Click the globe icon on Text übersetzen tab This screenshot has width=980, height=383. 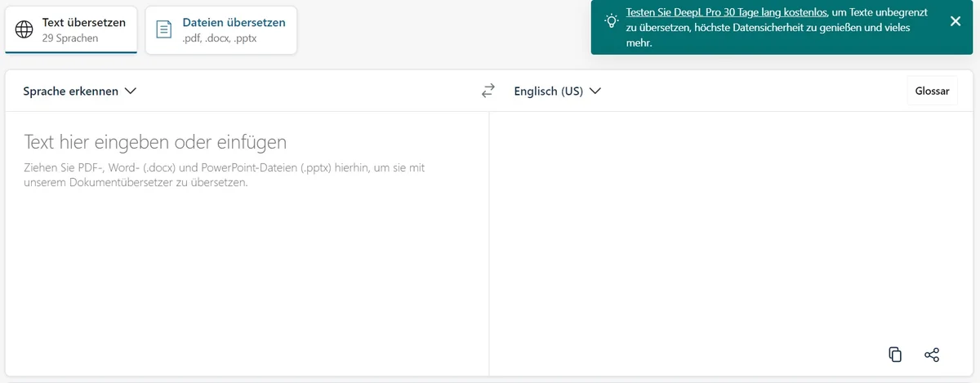(25, 29)
